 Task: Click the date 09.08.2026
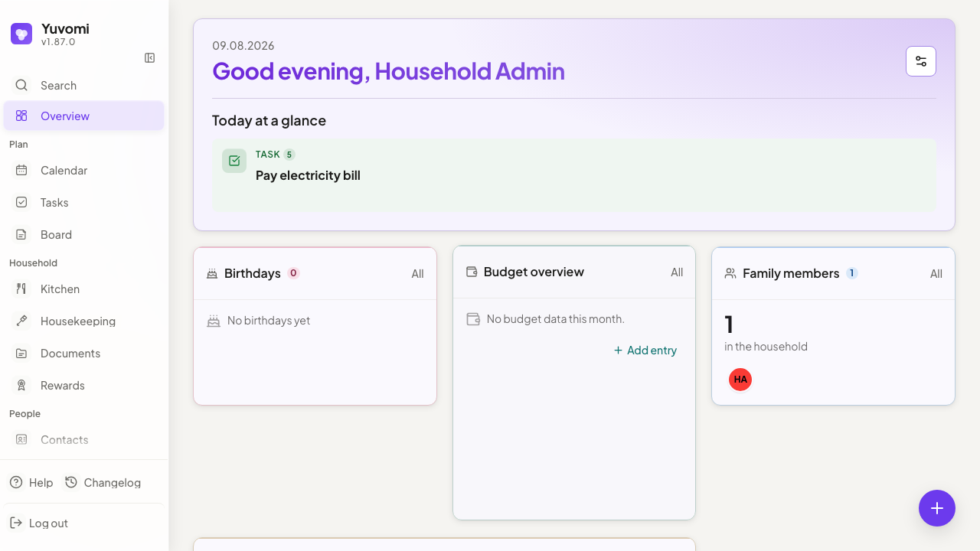[x=243, y=46]
